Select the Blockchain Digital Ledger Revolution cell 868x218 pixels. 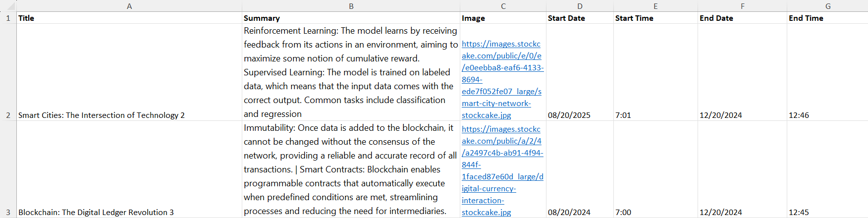coord(129,169)
